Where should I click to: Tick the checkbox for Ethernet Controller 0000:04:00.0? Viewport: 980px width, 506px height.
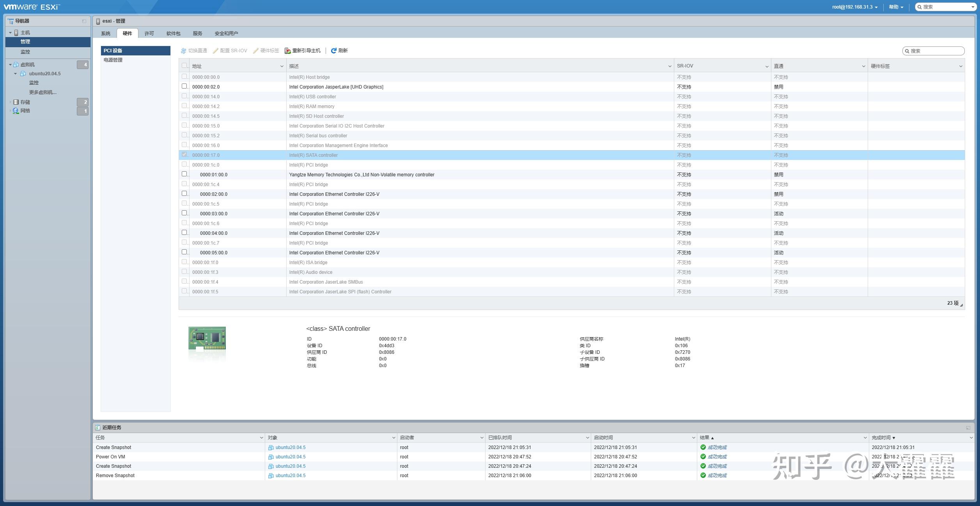coord(184,233)
